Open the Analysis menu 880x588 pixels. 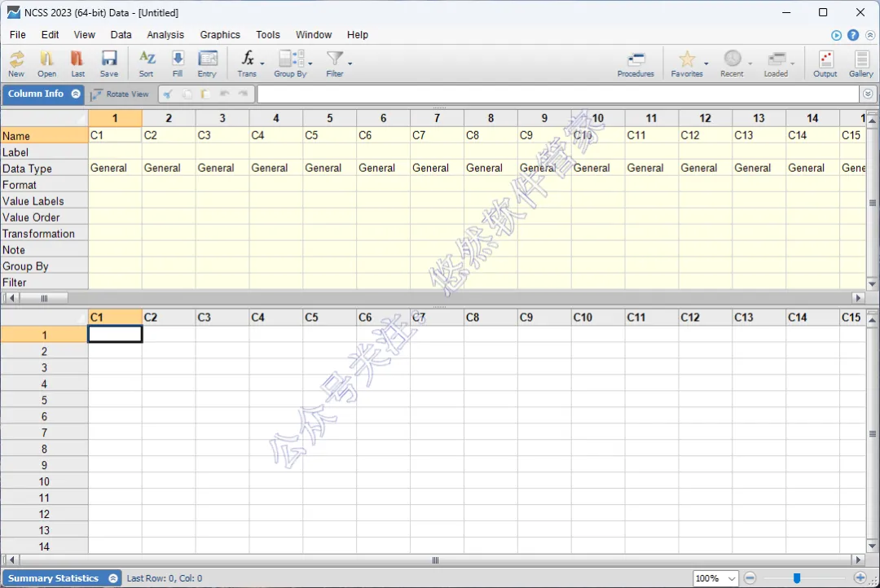tap(165, 35)
